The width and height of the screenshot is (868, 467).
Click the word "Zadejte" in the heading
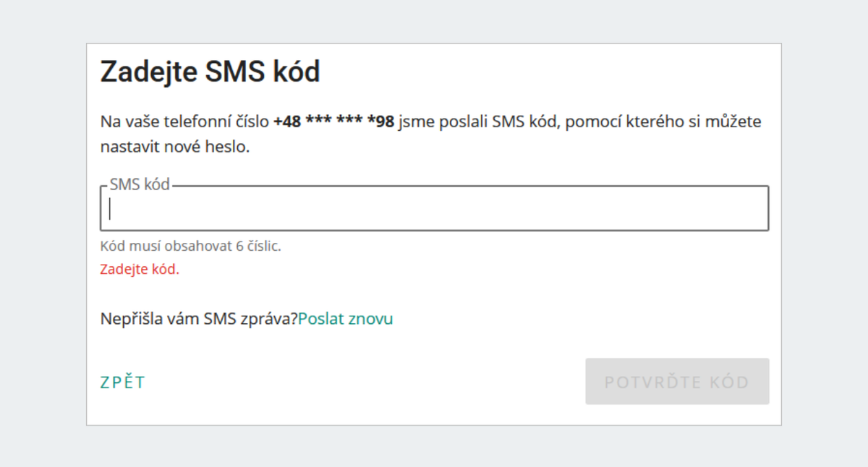[x=149, y=72]
